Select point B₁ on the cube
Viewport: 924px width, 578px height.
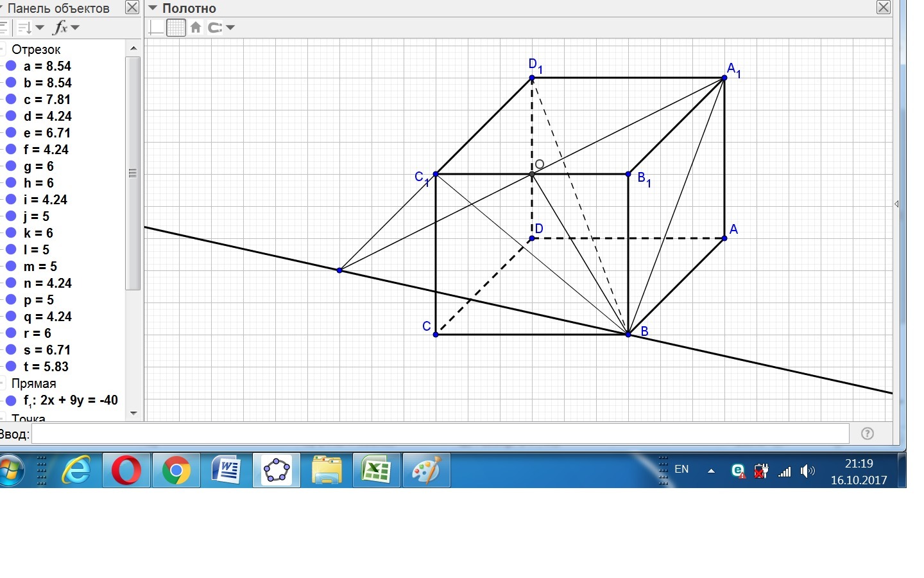pos(628,174)
